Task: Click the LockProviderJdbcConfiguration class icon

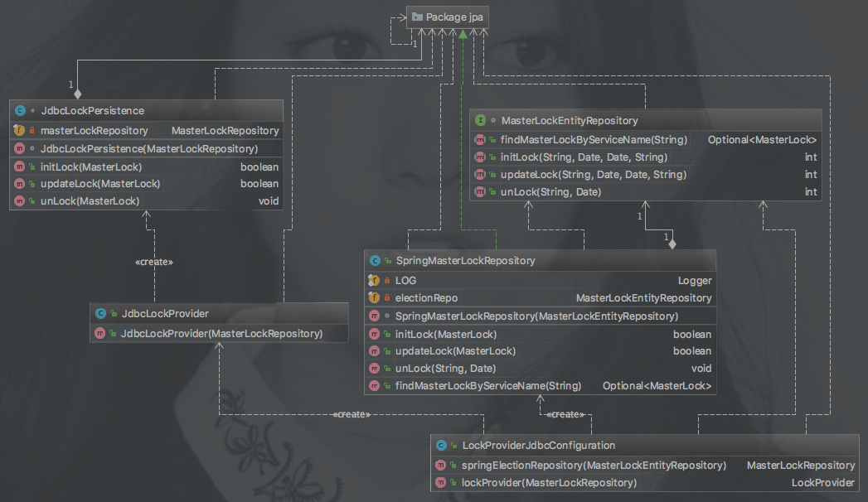Action: click(441, 445)
